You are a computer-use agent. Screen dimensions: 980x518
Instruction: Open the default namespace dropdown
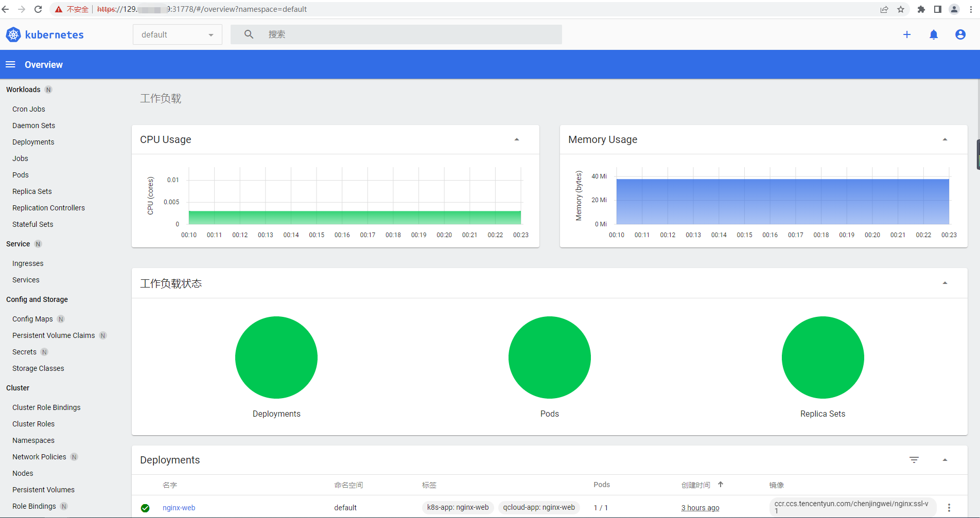(177, 34)
